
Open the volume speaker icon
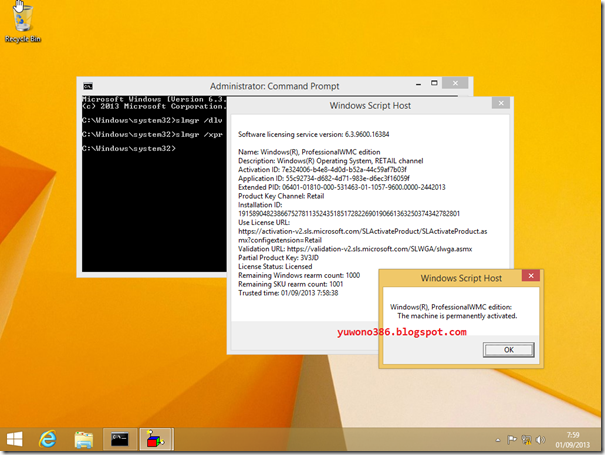coord(541,440)
